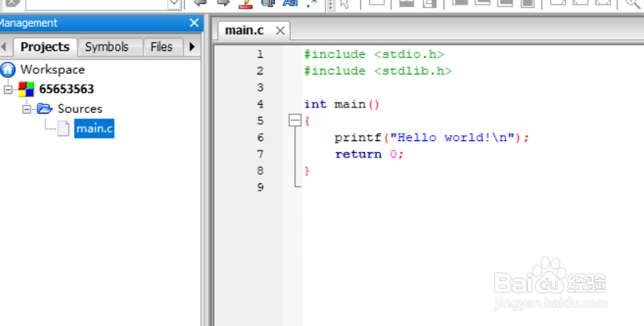The width and height of the screenshot is (644, 326).
Task: Collapse the 65653563 project node
Action: click(8, 89)
